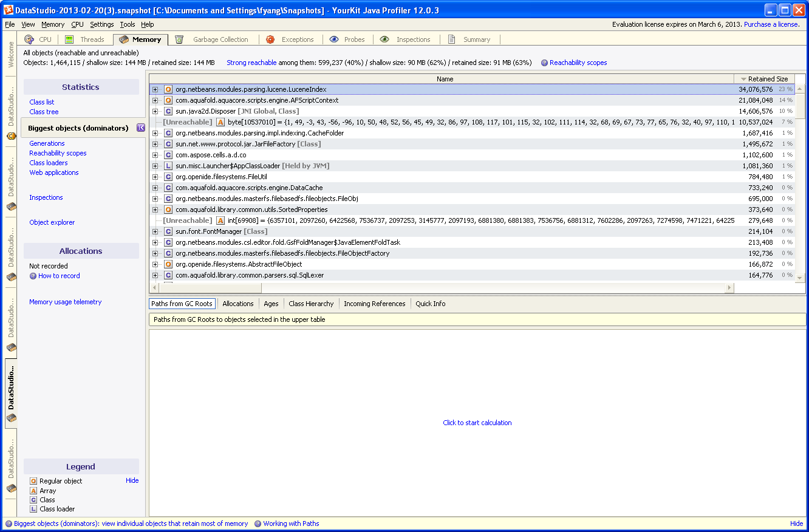Open Memory usage telemetry
809x532 pixels.
coord(66,302)
